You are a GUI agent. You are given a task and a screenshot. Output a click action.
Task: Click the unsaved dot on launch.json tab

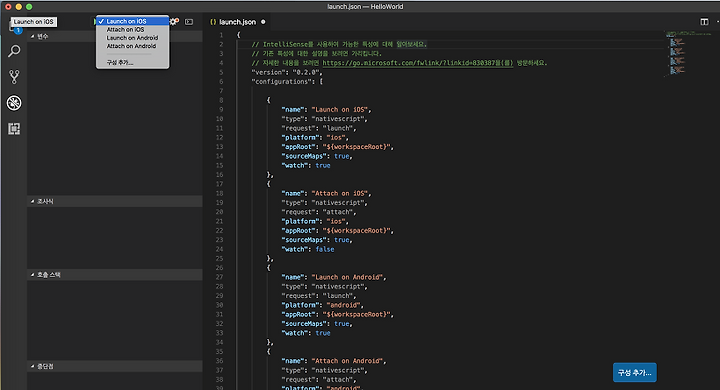pos(263,22)
